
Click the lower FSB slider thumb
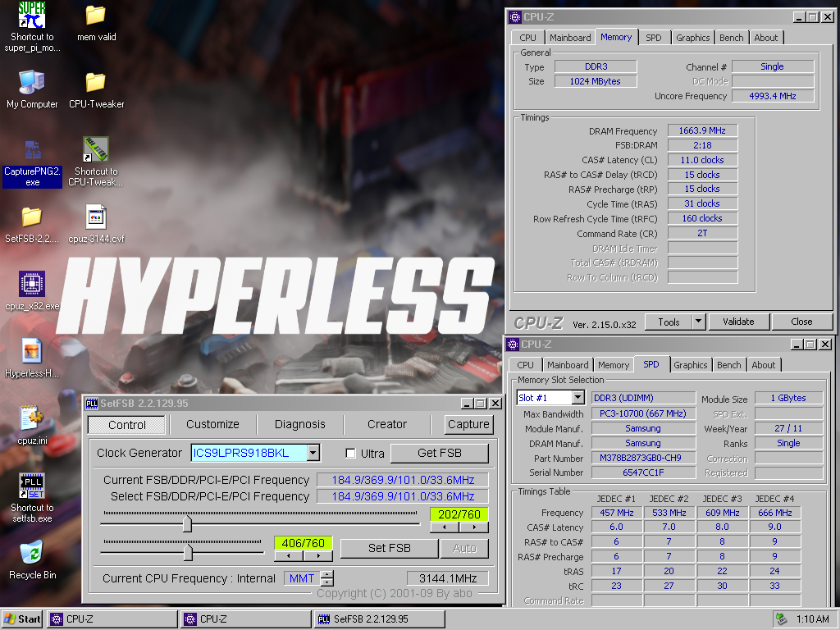click(x=188, y=552)
